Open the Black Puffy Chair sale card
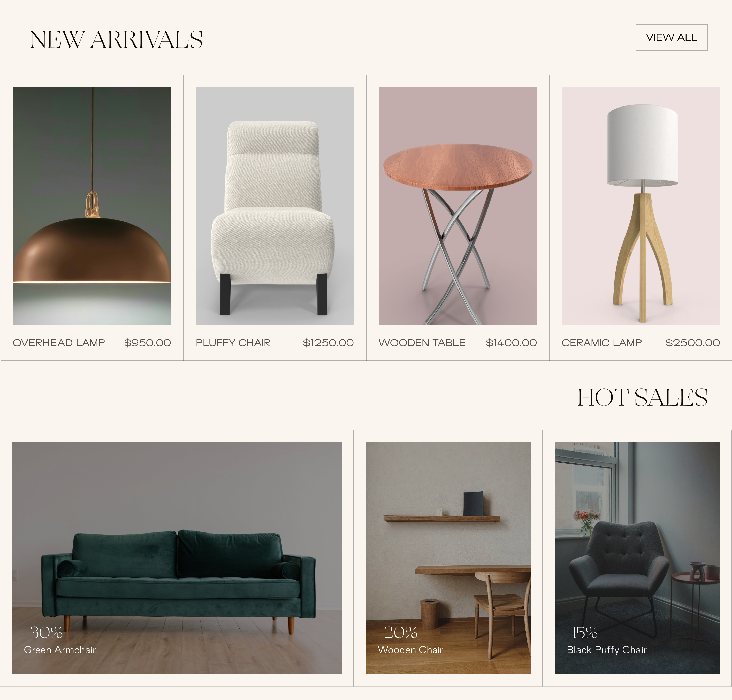This screenshot has height=700, width=732. pos(637,558)
